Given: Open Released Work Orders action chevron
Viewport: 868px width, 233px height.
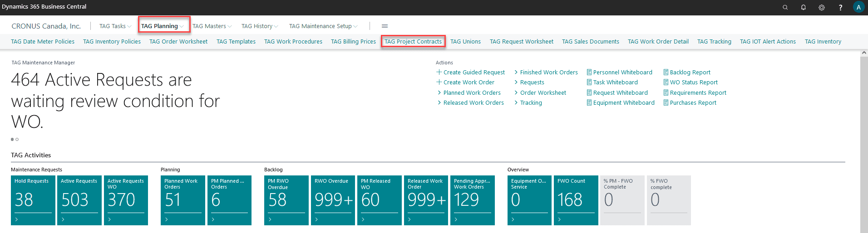Looking at the screenshot, I should 439,102.
